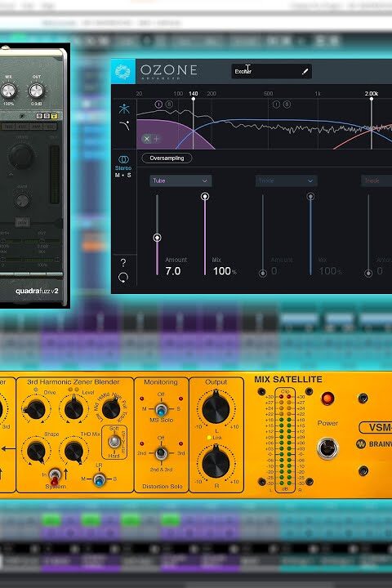The height and width of the screenshot is (588, 392).
Task: Click the frequency range knob set to High
Action: 111,409
